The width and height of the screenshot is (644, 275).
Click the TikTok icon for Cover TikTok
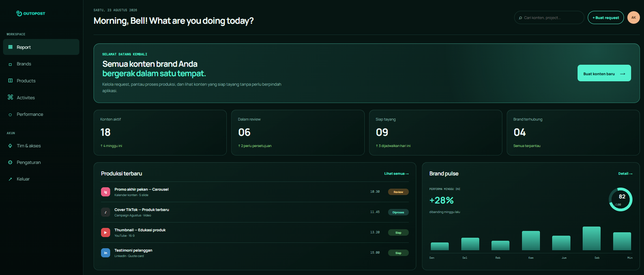point(105,212)
